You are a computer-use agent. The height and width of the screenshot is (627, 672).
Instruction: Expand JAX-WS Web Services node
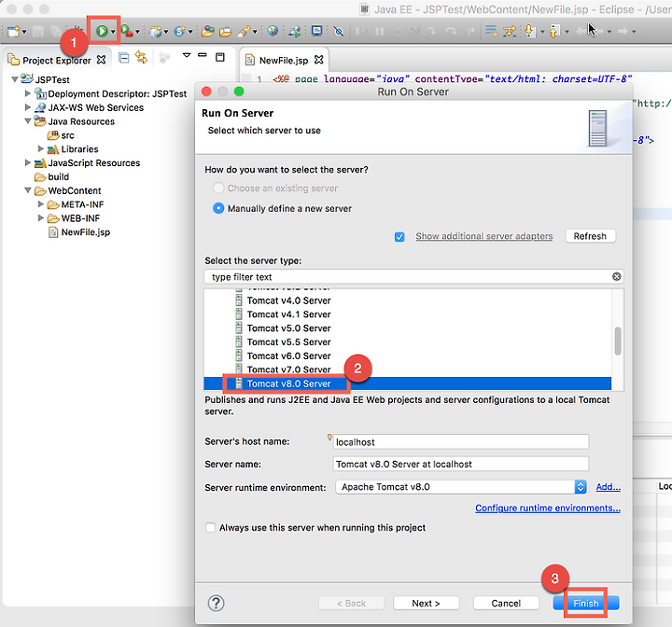[x=28, y=107]
